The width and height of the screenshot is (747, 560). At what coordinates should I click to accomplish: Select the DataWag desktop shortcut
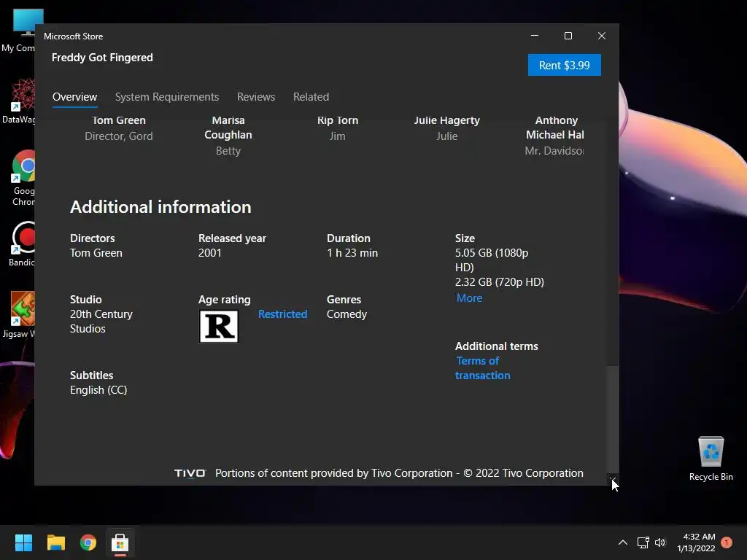click(x=19, y=101)
